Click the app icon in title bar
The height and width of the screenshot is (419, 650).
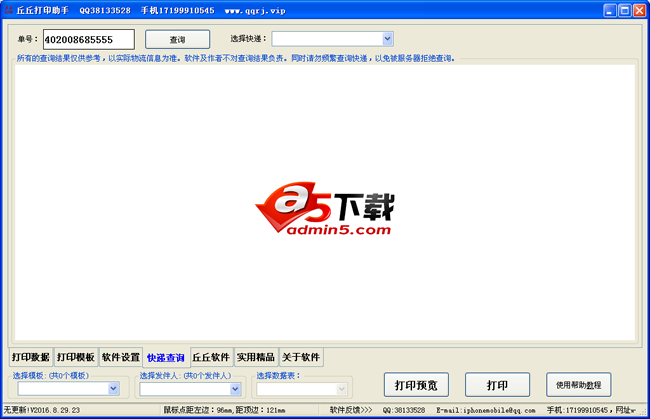[x=9, y=10]
